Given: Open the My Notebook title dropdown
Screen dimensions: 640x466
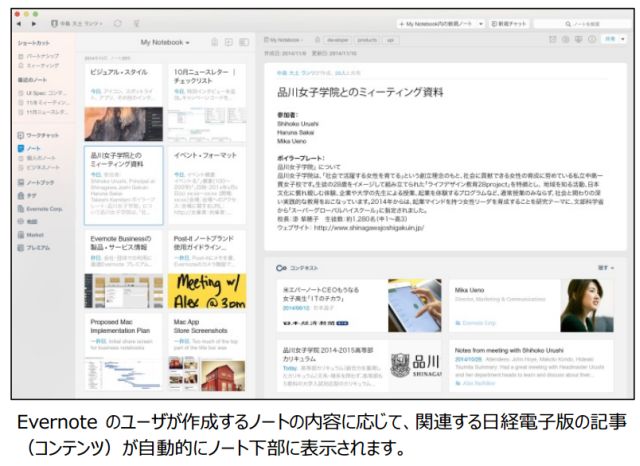Looking at the screenshot, I should pyautogui.click(x=165, y=42).
